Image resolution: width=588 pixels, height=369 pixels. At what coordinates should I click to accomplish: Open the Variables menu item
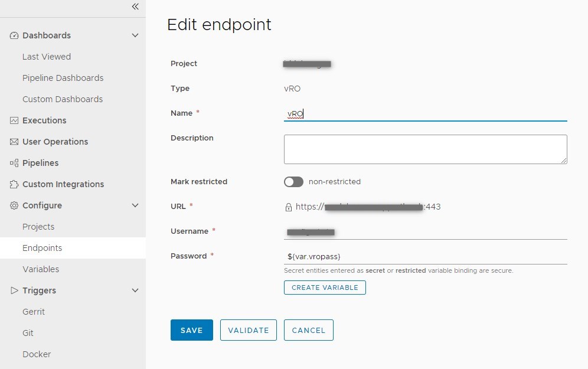tap(41, 269)
